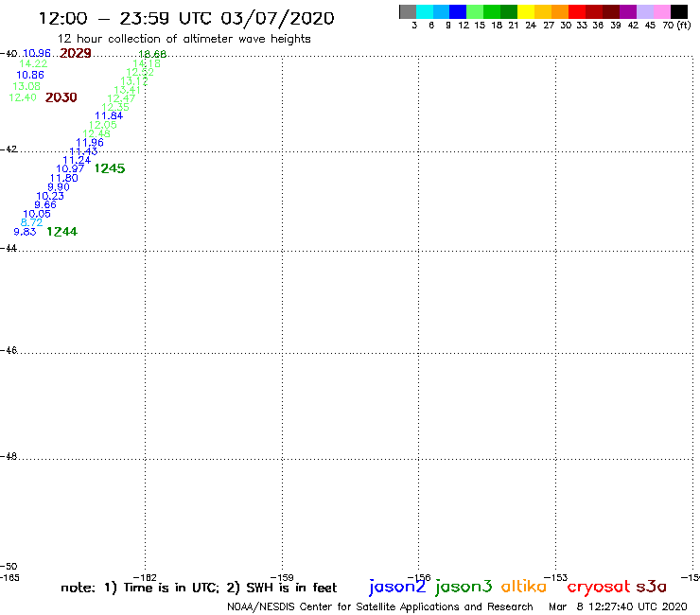Screen dimensions: 700x615
Task: Click the -46 latitude axis label
Action: coord(9,350)
